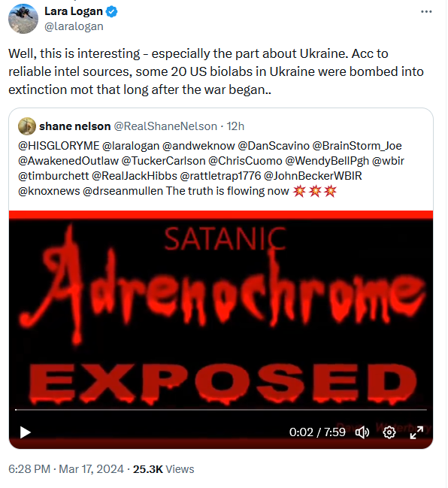
Task: Open shane nelson's avatar in quoted tweet
Action: 27,126
